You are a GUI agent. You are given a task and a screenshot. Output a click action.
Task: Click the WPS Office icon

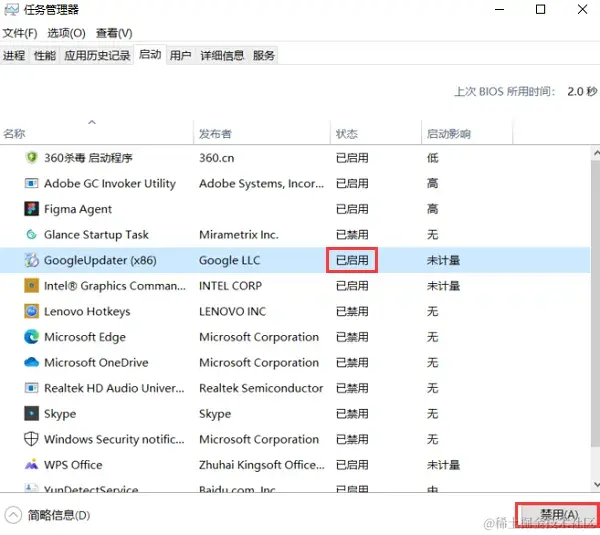[x=31, y=465]
